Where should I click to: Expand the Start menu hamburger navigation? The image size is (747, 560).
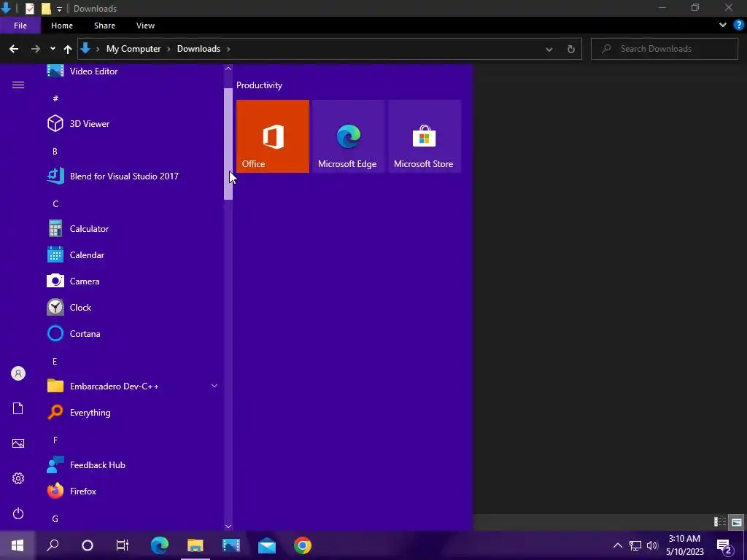18,85
